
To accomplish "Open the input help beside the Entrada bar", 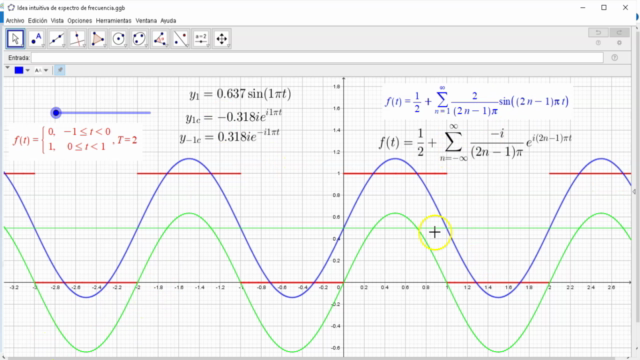I will pyautogui.click(x=615, y=58).
